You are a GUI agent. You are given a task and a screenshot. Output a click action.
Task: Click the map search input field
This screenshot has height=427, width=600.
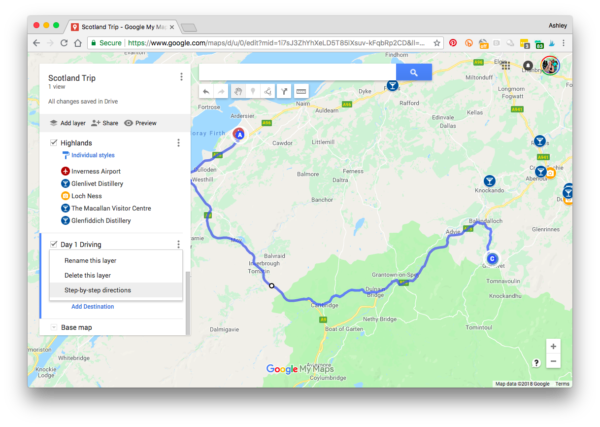coord(297,72)
